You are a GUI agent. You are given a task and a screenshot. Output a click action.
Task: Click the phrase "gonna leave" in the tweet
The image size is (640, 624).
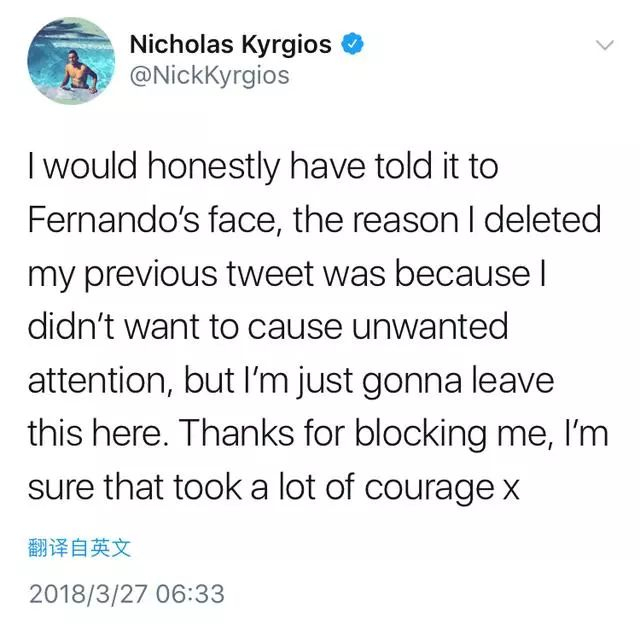point(458,381)
